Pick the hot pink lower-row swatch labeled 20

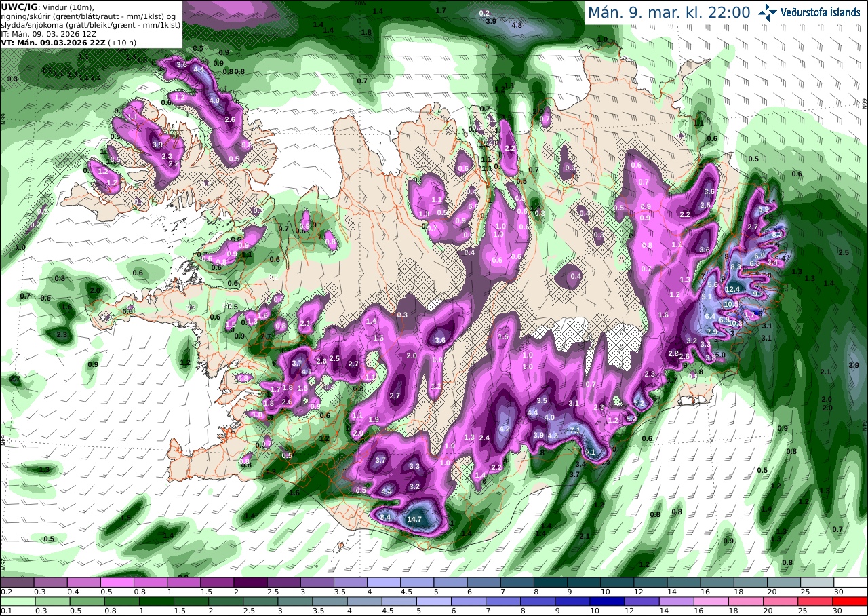pos(781,601)
